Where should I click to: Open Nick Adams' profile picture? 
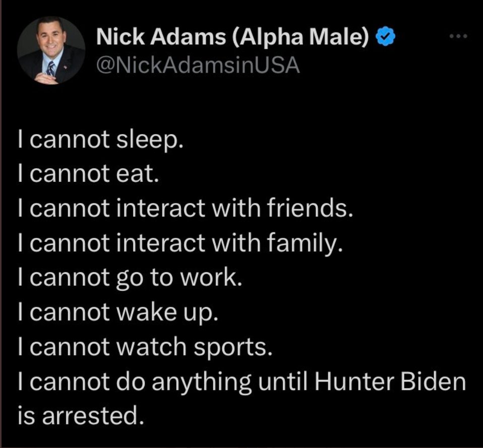tap(51, 51)
